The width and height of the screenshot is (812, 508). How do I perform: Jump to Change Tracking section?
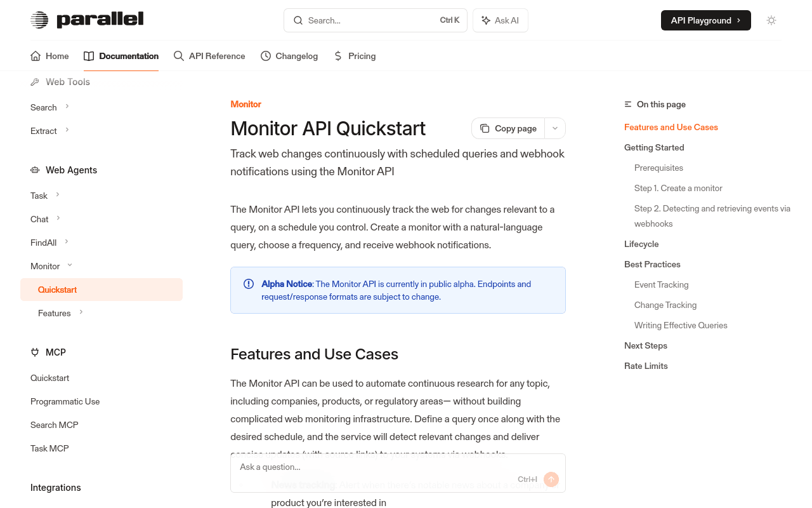665,305
